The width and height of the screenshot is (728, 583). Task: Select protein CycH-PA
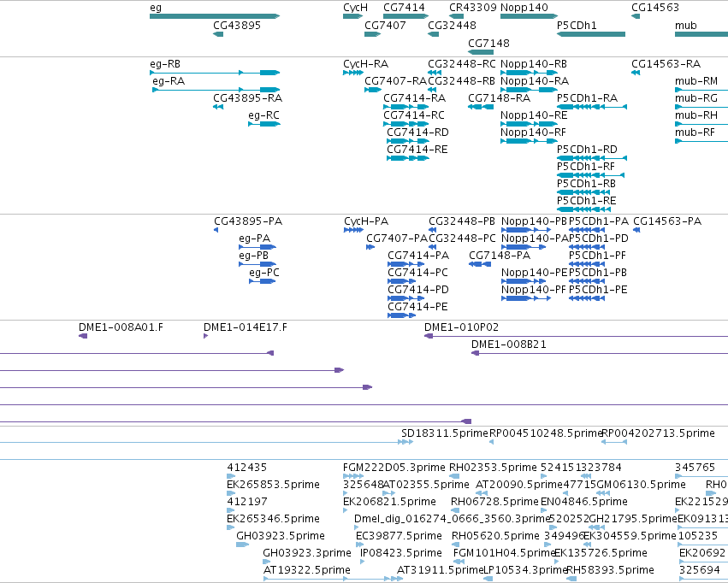tap(353, 230)
